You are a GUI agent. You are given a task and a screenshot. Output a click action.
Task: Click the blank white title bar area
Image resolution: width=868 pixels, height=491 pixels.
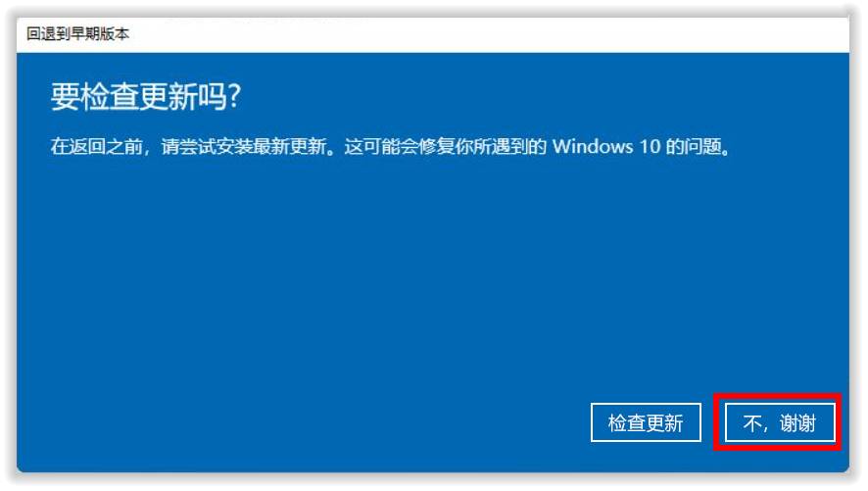[487, 34]
